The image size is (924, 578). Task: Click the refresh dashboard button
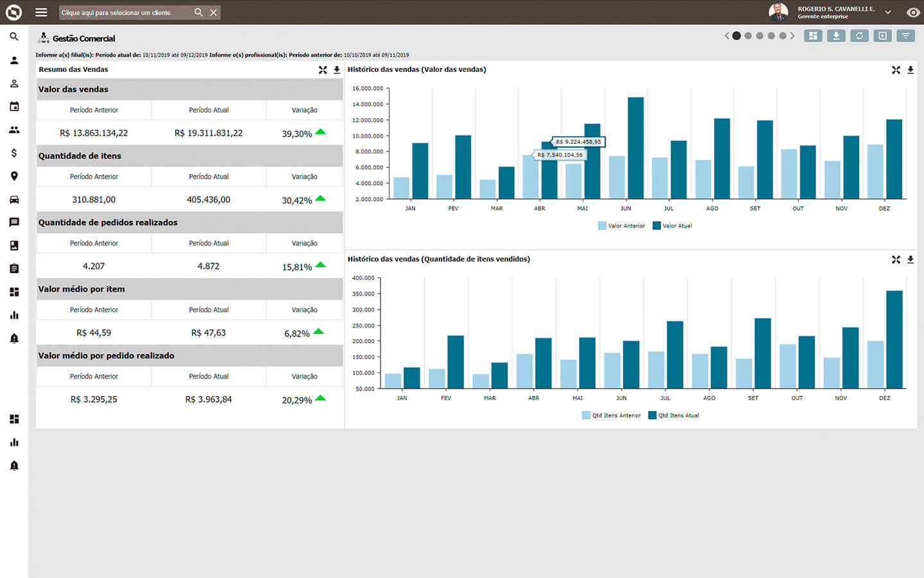(x=859, y=36)
